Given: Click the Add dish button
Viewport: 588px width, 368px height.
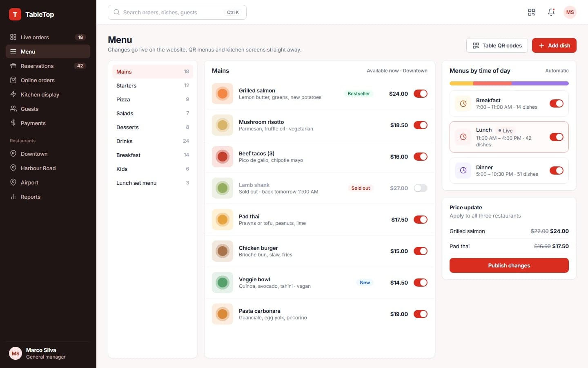Looking at the screenshot, I should [x=554, y=45].
